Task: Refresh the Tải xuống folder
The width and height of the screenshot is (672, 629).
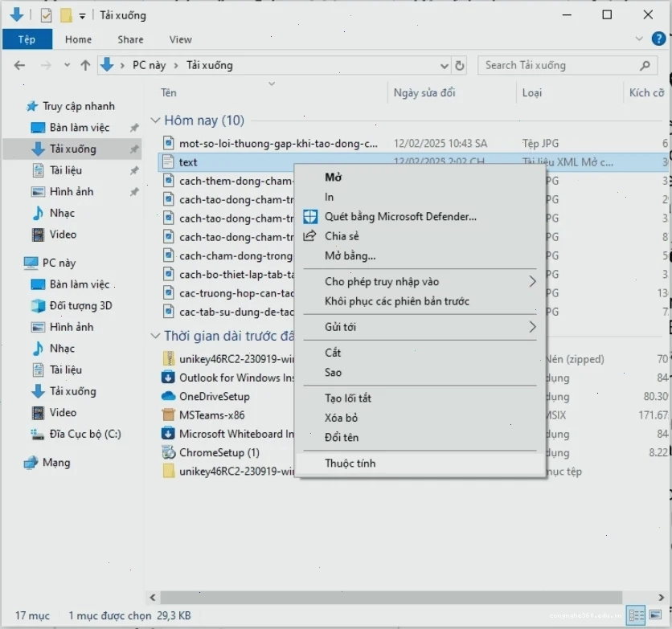Action: [460, 66]
